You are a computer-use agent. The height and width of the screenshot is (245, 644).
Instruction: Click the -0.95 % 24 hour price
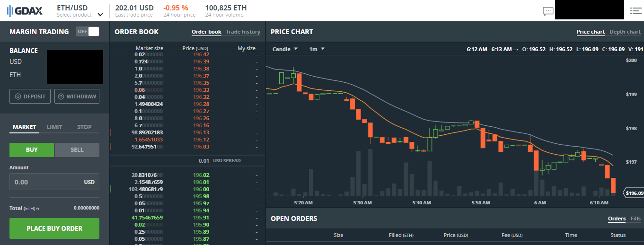(x=176, y=8)
